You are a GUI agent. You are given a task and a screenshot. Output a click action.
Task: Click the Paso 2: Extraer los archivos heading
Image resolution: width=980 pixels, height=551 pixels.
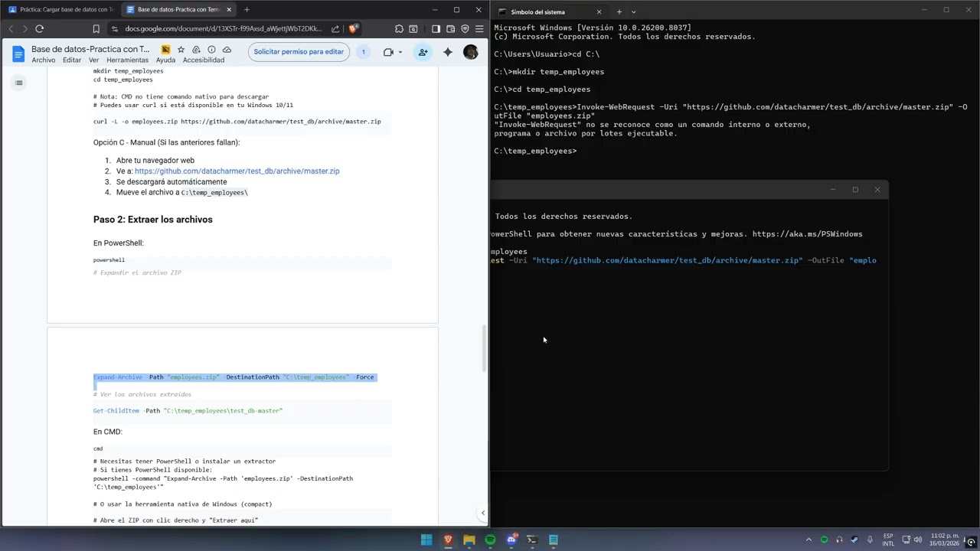(x=153, y=220)
